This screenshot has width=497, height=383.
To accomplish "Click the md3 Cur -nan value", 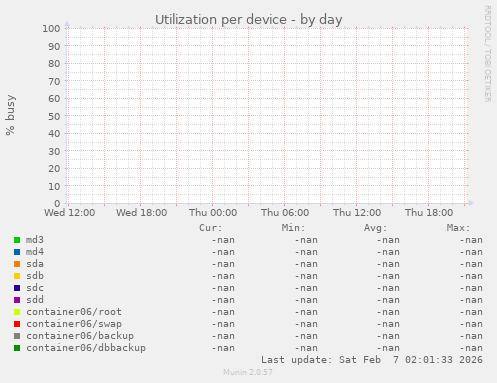I will pos(223,240).
